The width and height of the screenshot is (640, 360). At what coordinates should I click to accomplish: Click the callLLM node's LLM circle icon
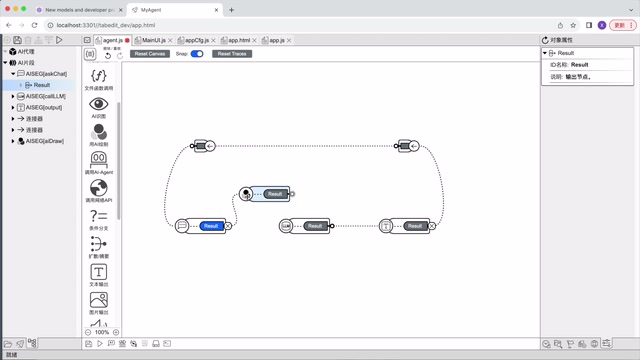(x=286, y=226)
